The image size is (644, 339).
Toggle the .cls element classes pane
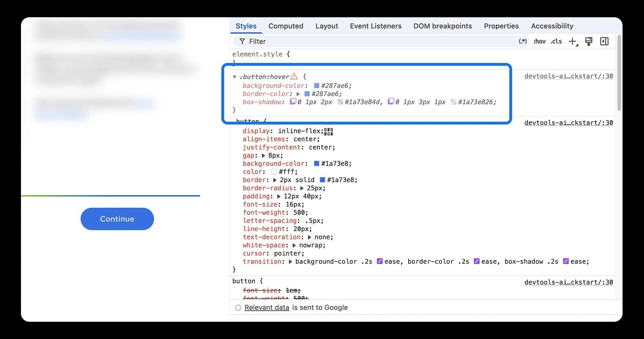[x=556, y=42]
